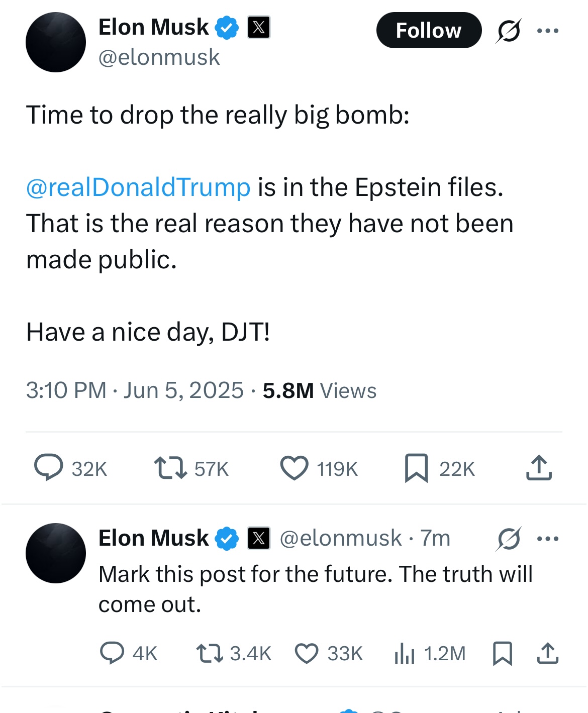Bookmark the "Mark this post" reply
This screenshot has width=588, height=713.
click(502, 653)
